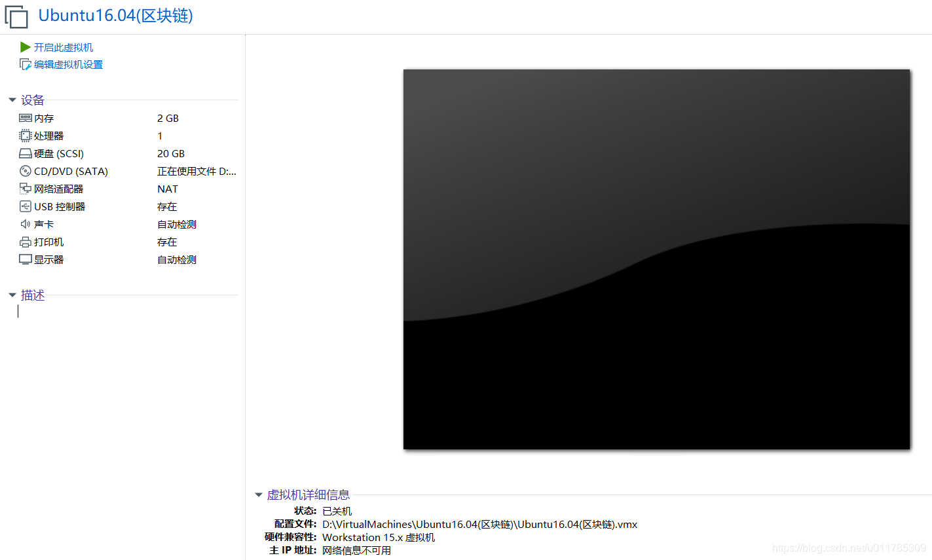
Task: Click the green play icon to start VM
Action: pos(26,47)
